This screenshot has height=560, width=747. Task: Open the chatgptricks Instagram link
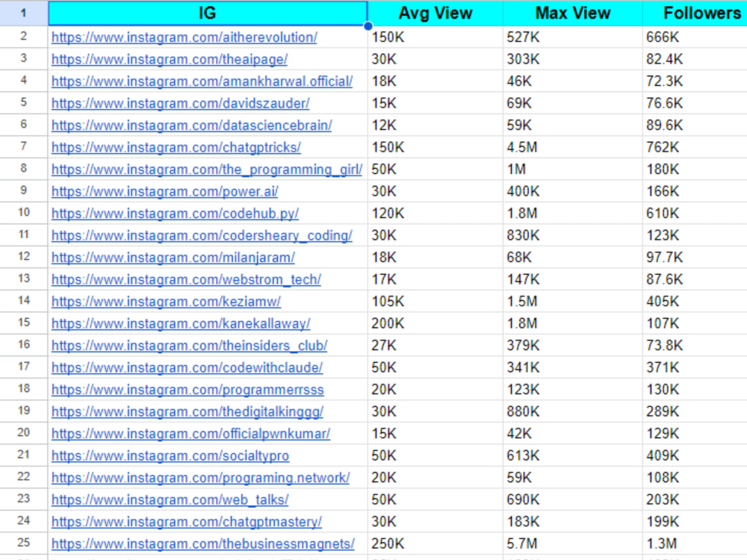(x=176, y=148)
